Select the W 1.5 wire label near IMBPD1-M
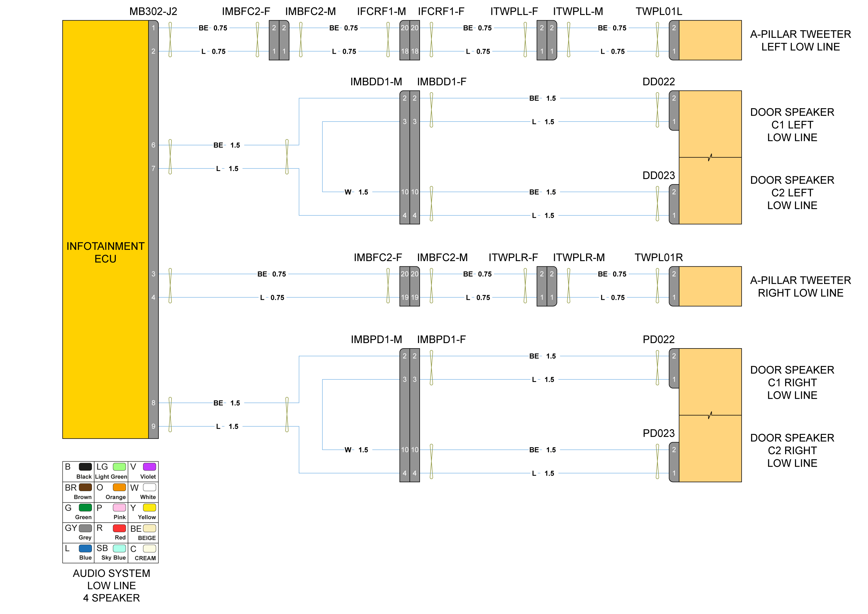 coord(356,450)
